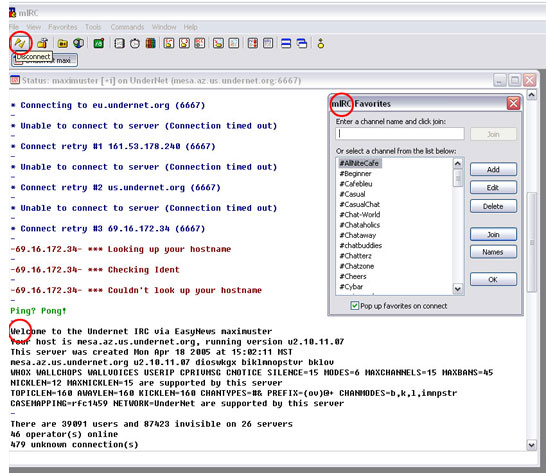The height and width of the screenshot is (473, 546).
Task: Open the URLs List icon
Action: click(x=268, y=44)
